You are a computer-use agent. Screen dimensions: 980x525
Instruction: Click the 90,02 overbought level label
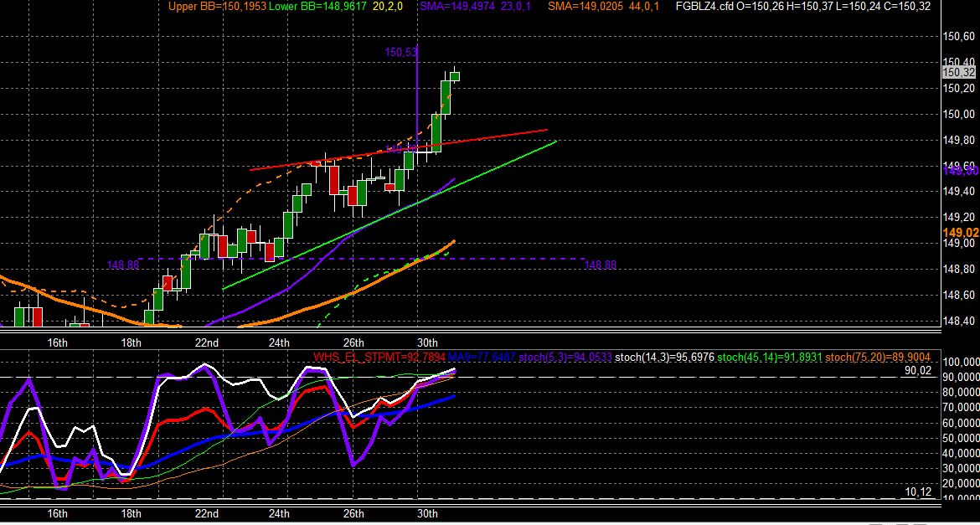tap(918, 371)
